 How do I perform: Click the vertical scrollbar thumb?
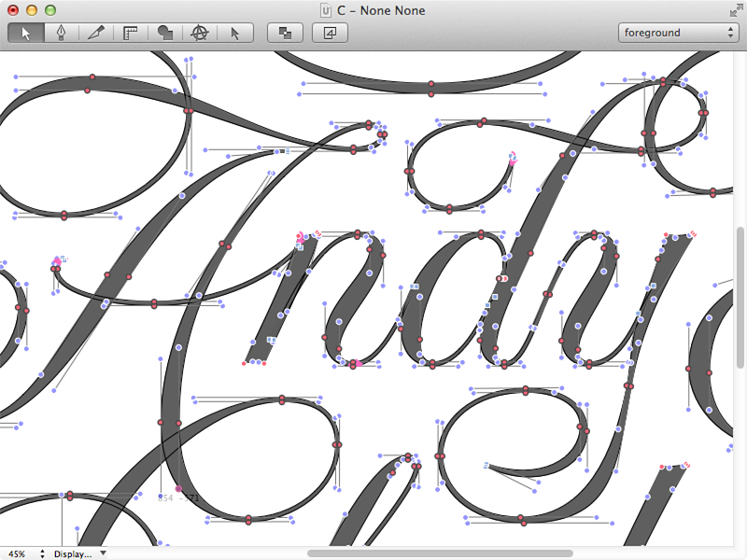tap(740, 298)
